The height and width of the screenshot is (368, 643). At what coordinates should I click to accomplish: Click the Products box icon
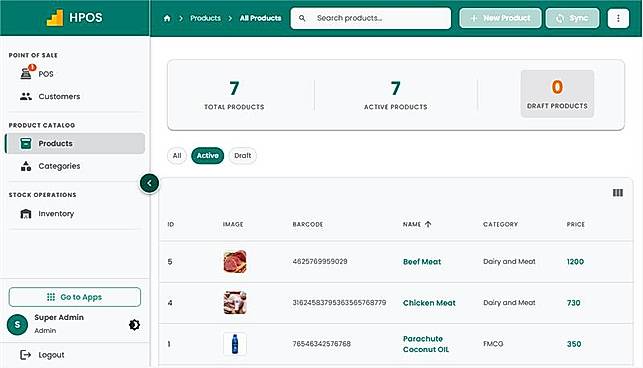coord(26,143)
